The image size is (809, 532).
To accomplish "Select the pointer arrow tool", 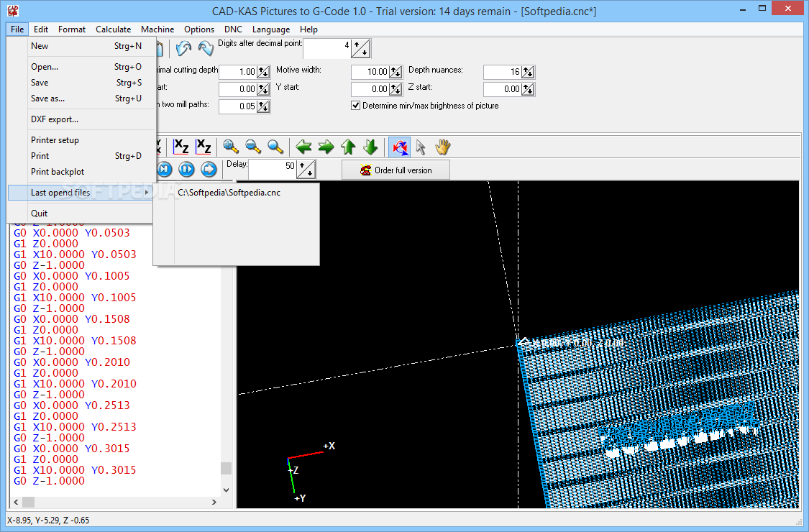I will [421, 147].
